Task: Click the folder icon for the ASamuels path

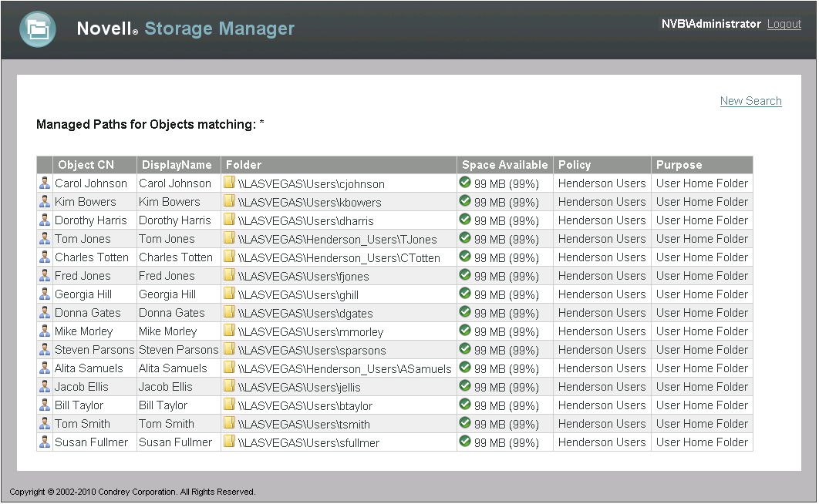Action: 229,368
